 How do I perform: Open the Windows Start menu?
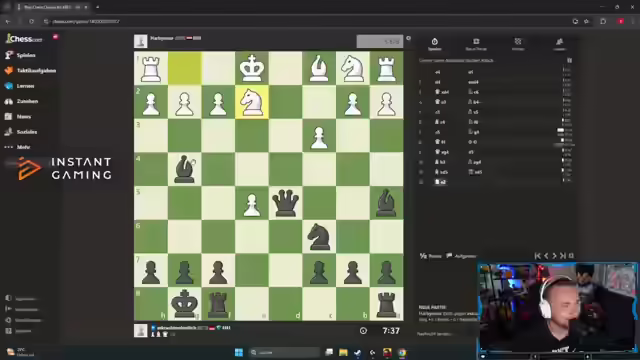click(x=239, y=352)
